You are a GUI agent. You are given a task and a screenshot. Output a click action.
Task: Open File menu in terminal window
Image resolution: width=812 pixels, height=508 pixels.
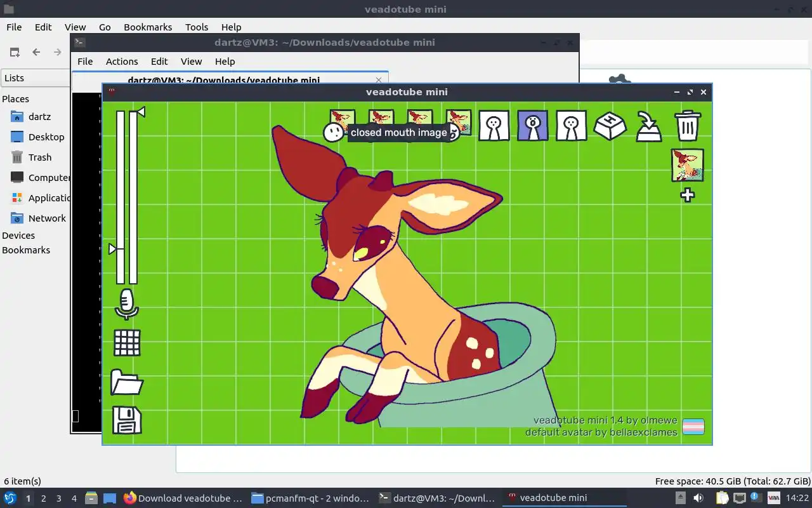coord(85,62)
